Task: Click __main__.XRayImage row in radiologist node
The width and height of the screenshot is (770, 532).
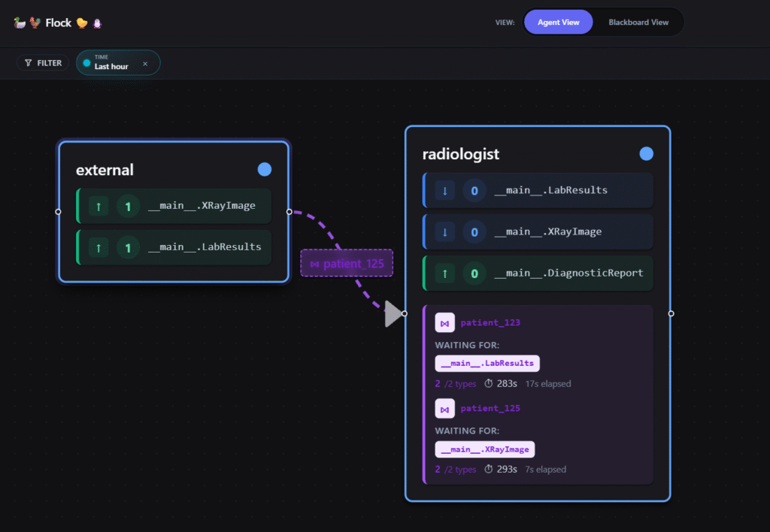Action: pyautogui.click(x=538, y=231)
